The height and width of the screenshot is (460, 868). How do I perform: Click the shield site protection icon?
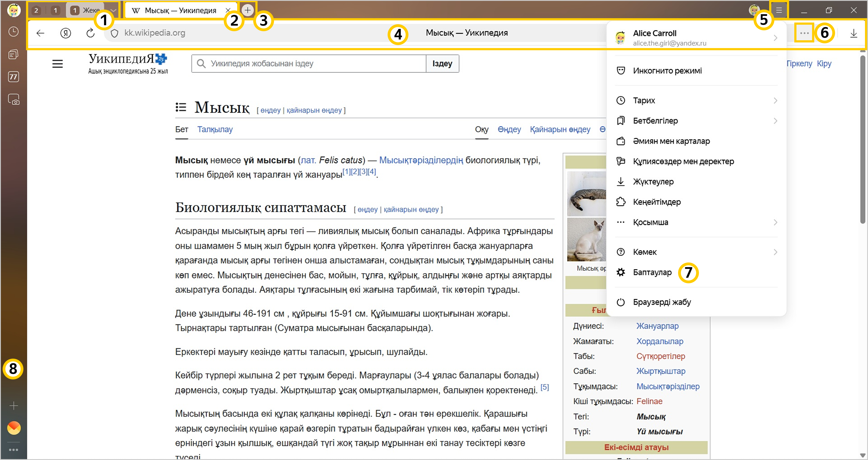[x=114, y=33]
